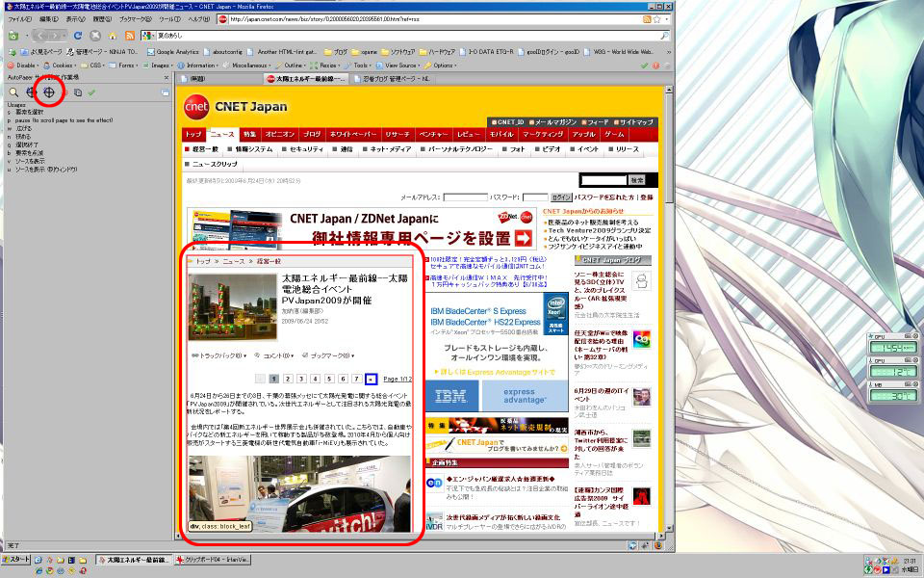Open the 表示 (View) menu
This screenshot has height=578, width=924.
click(x=75, y=19)
